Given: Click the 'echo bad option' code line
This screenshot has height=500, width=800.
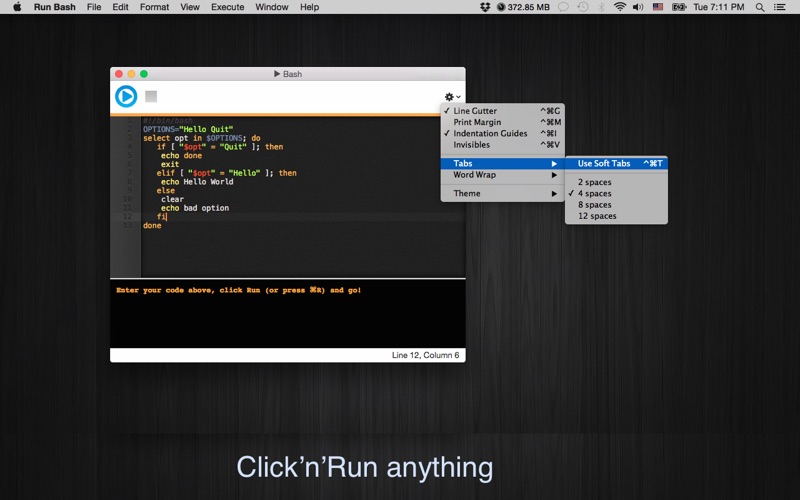Looking at the screenshot, I should (195, 208).
